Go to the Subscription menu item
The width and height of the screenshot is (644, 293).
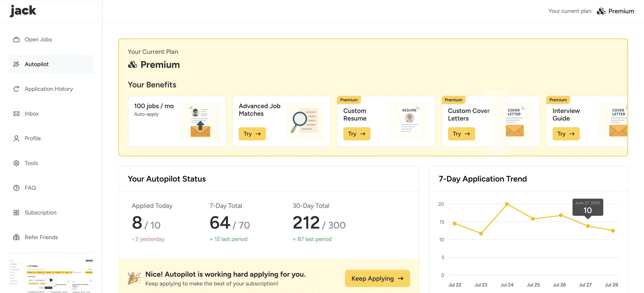click(x=41, y=213)
